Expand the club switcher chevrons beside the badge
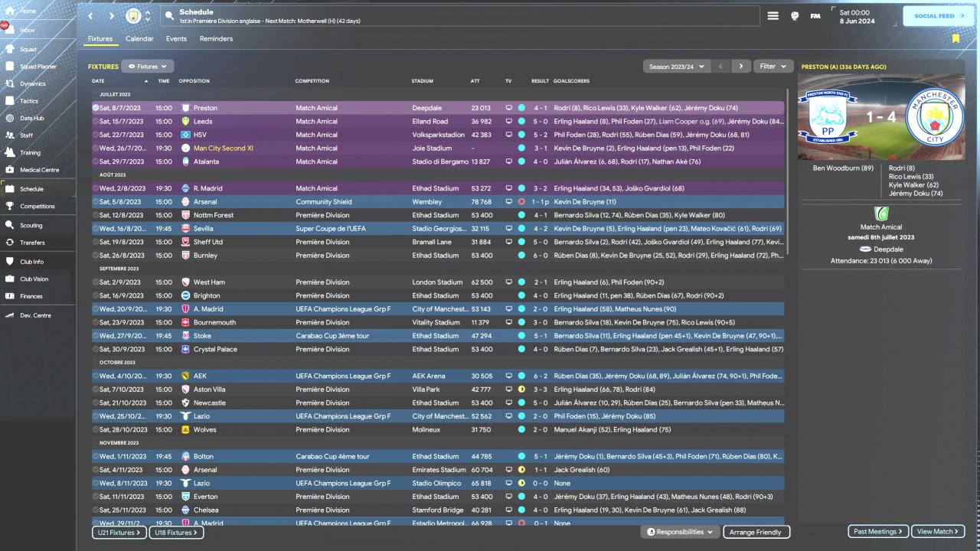Screen dimensions: 980x551 [147, 16]
